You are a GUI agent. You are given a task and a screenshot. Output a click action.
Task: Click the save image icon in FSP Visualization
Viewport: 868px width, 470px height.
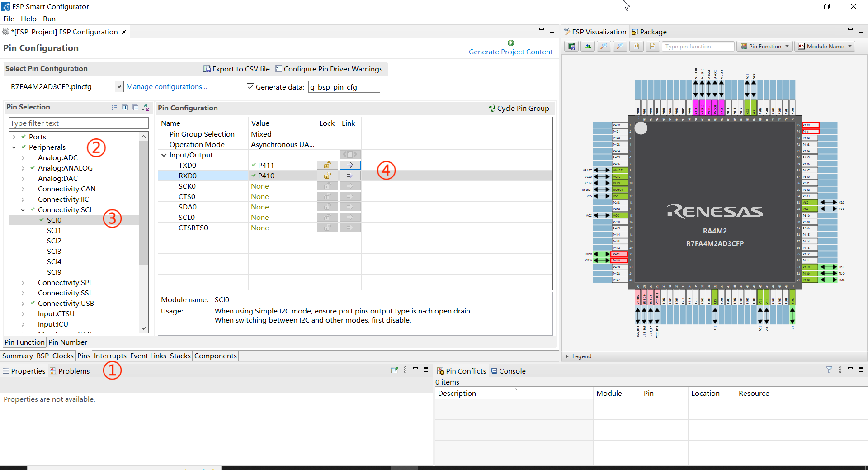click(572, 47)
